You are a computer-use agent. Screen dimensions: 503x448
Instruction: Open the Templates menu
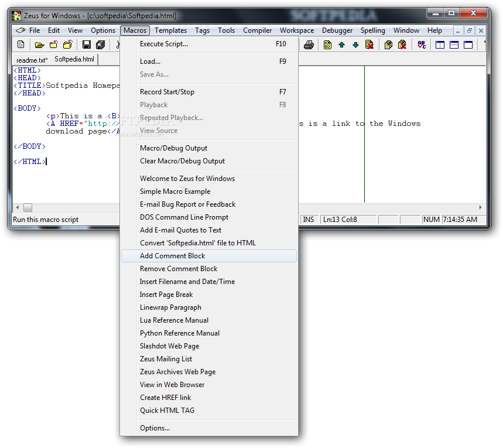170,30
